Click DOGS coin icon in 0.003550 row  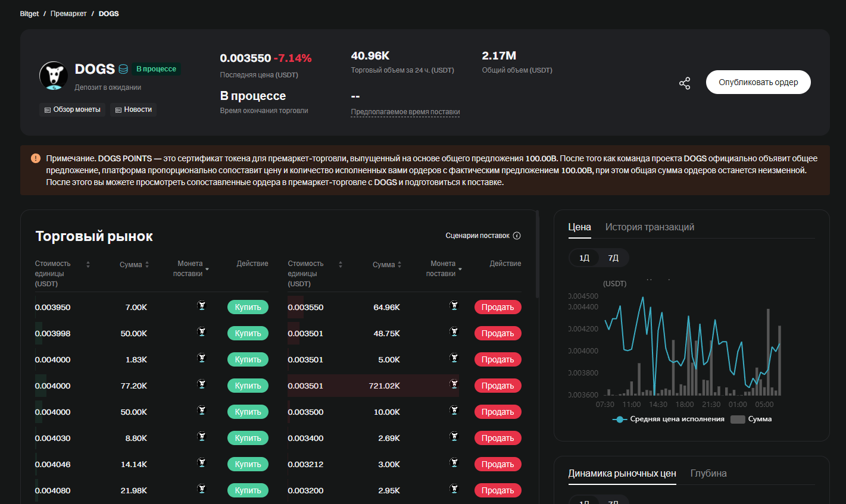pyautogui.click(x=454, y=306)
